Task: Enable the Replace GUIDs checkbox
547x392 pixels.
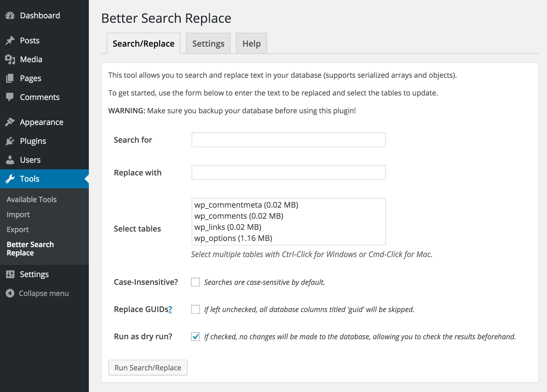Action: tap(195, 308)
